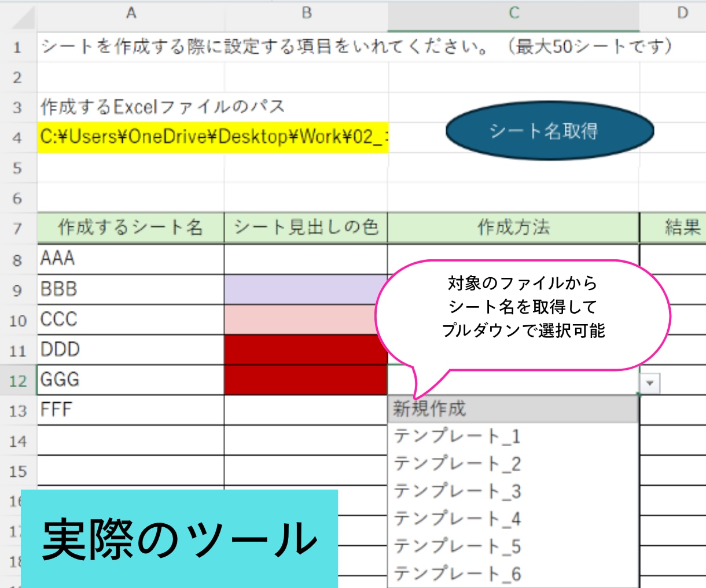Select row header 12

tap(18, 380)
